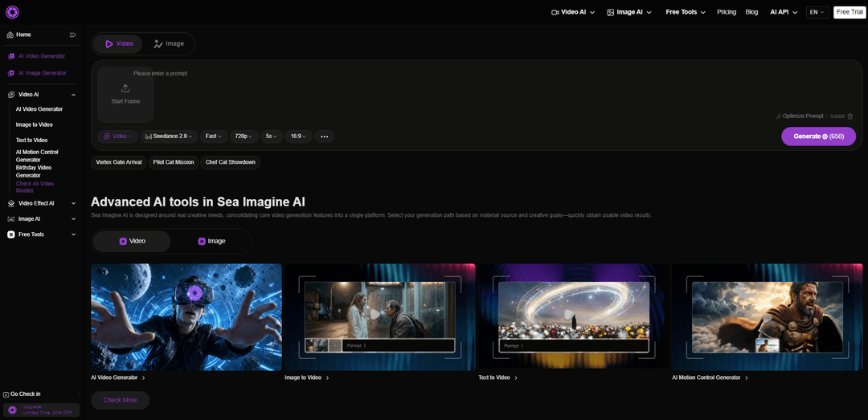Click the AI Video Generator purple sidebar icon
The width and height of the screenshot is (868, 420).
click(11, 56)
